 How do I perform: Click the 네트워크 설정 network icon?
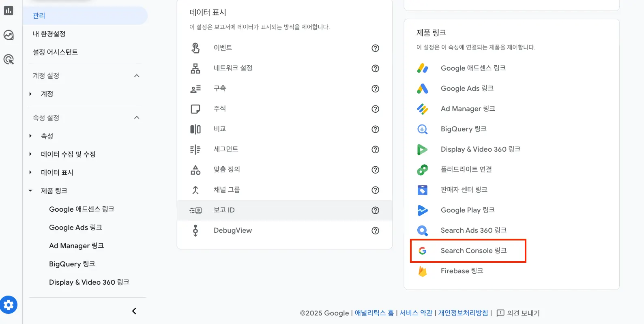point(195,68)
